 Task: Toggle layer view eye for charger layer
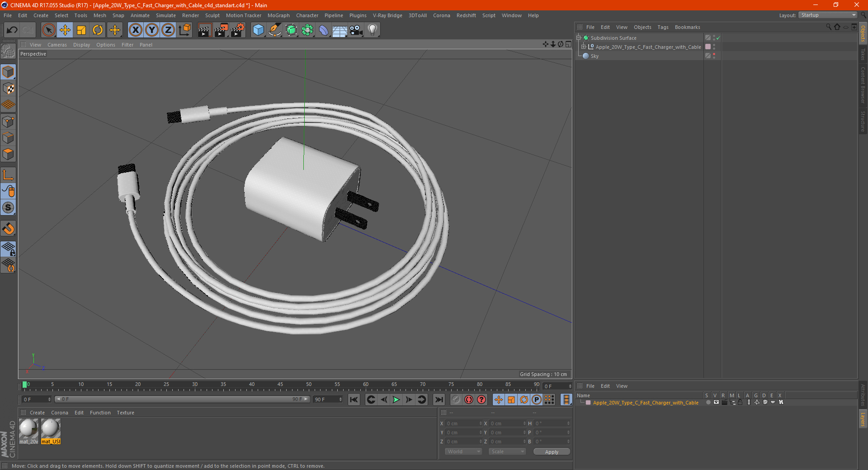coord(716,402)
